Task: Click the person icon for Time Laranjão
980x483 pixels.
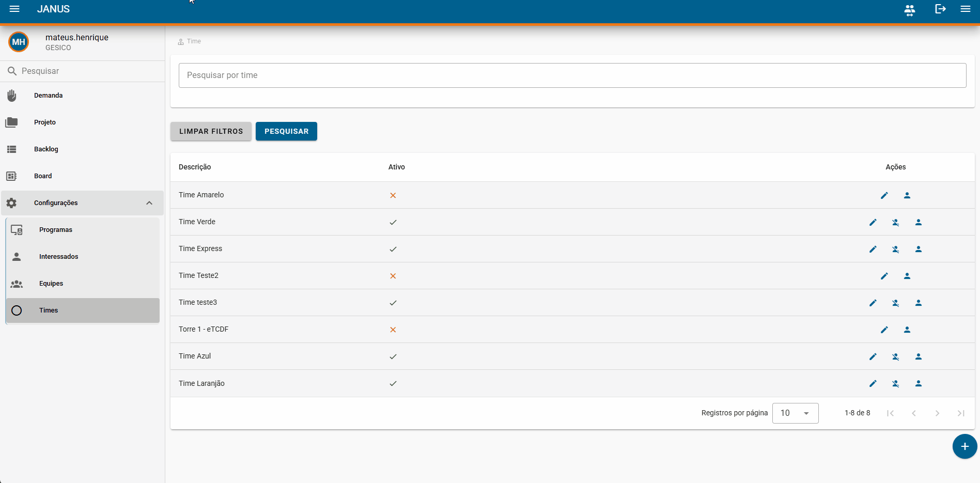Action: coord(918,383)
